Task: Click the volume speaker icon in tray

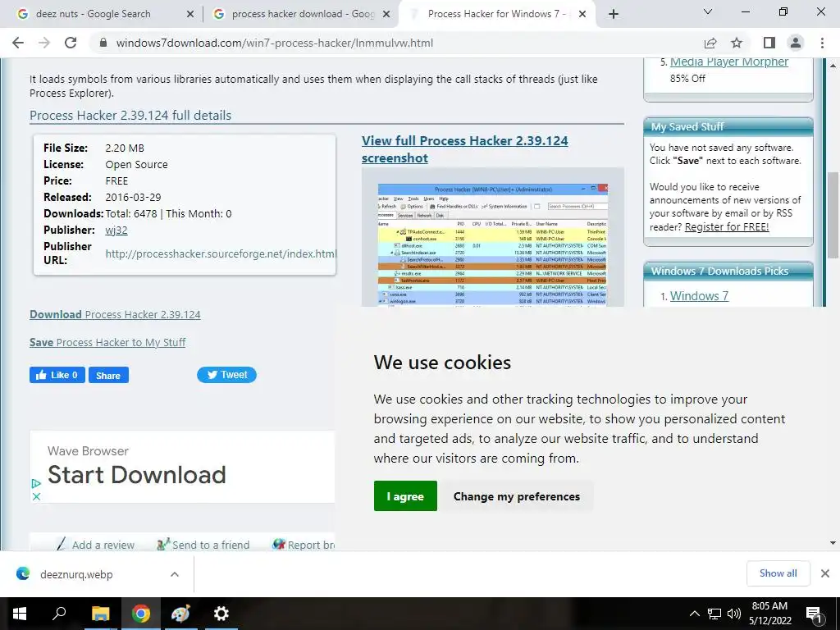Action: (x=734, y=614)
